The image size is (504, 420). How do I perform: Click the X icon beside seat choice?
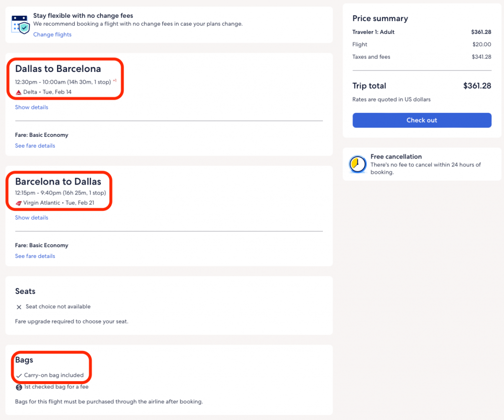tap(19, 307)
